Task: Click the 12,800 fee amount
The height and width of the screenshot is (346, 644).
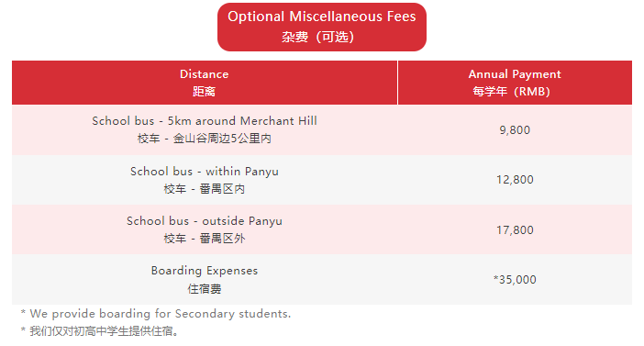Action: coord(515,180)
